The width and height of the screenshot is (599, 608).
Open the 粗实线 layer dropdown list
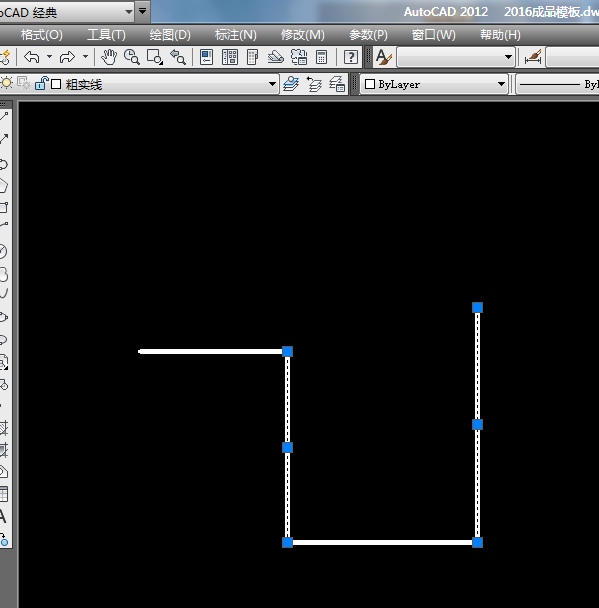[x=272, y=84]
